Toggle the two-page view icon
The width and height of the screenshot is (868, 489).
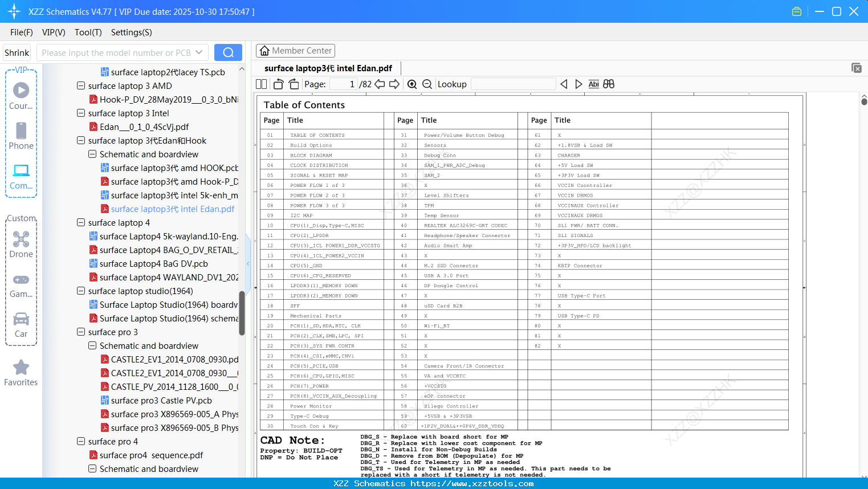pos(262,84)
